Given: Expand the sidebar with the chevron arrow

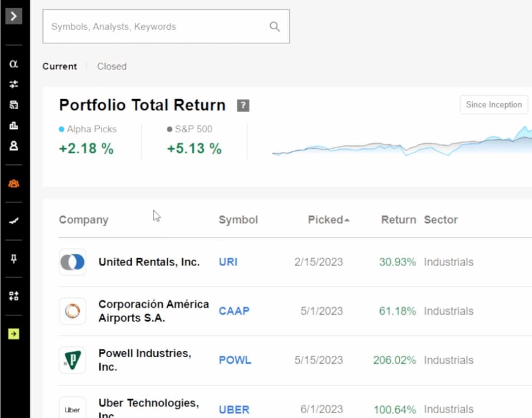Looking at the screenshot, I should (x=14, y=16).
